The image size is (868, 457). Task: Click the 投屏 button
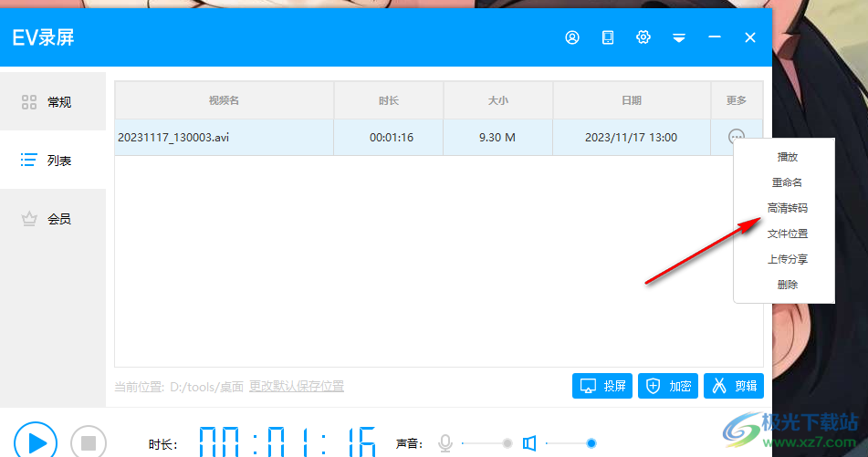click(601, 386)
